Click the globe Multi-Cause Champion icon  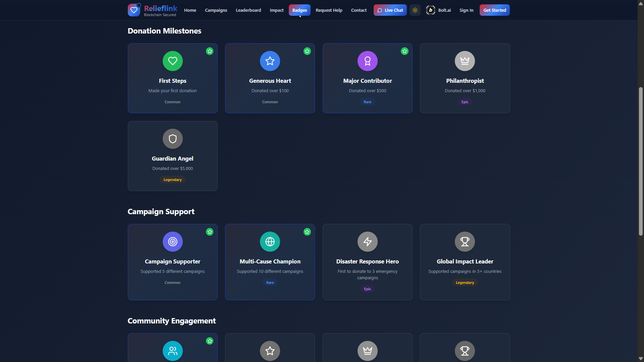point(270,242)
